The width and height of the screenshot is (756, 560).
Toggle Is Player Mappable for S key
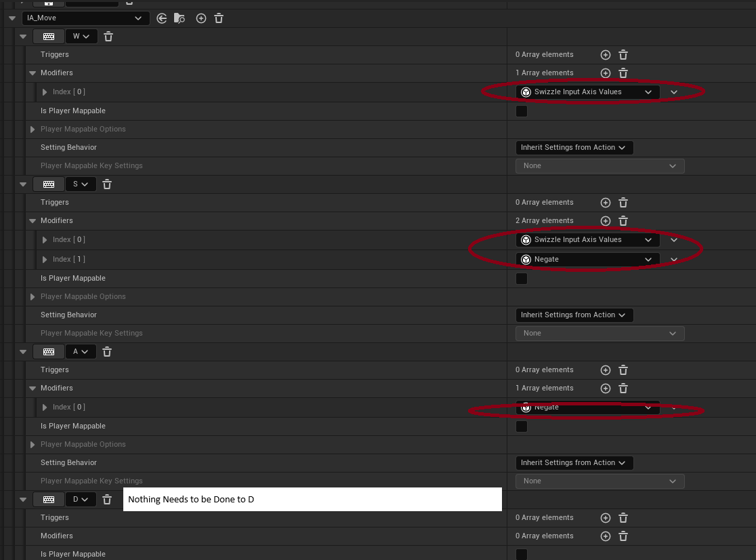pyautogui.click(x=522, y=279)
